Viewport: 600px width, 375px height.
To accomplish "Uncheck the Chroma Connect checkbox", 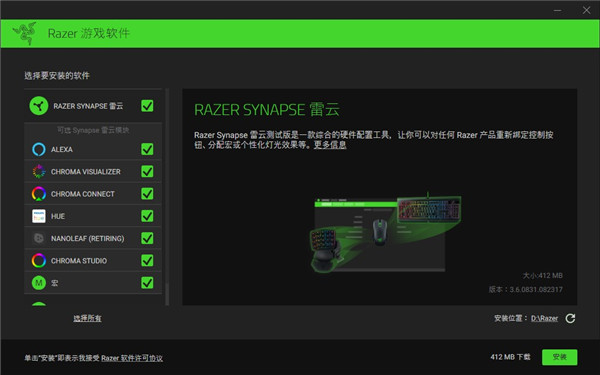I will [x=147, y=194].
